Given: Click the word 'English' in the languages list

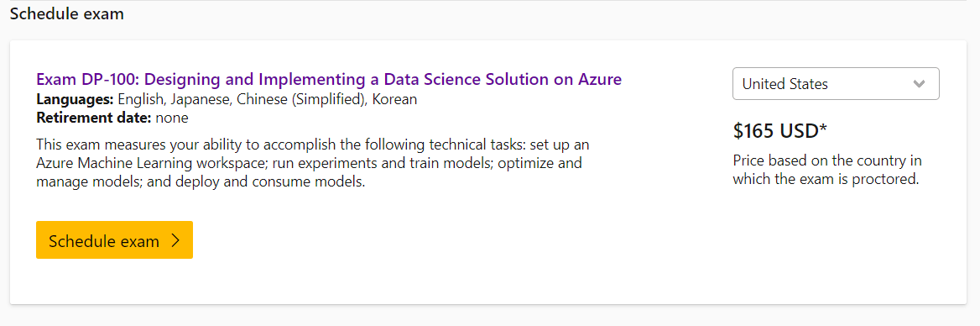Looking at the screenshot, I should pos(140,99).
